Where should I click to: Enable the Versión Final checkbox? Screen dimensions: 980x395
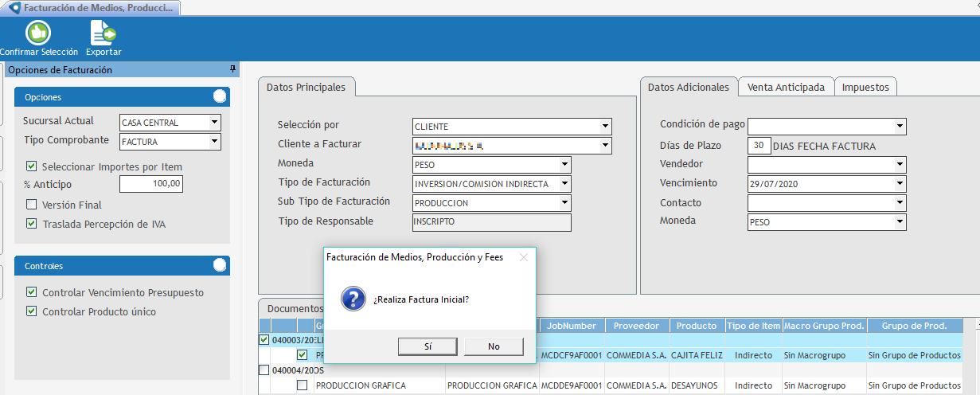tap(32, 205)
